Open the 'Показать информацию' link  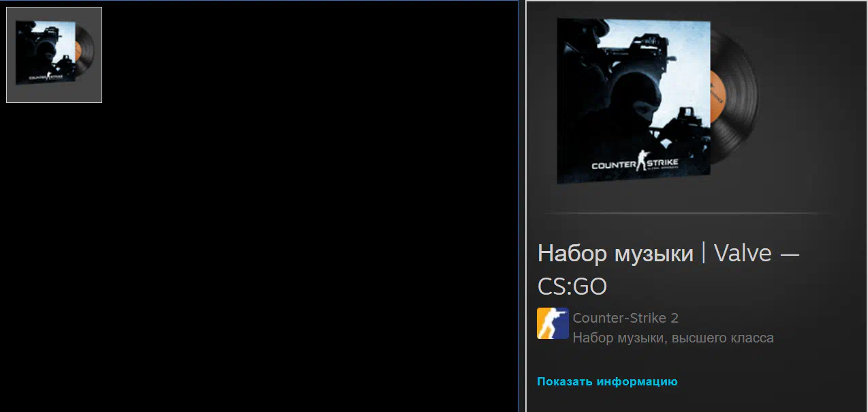pos(607,381)
